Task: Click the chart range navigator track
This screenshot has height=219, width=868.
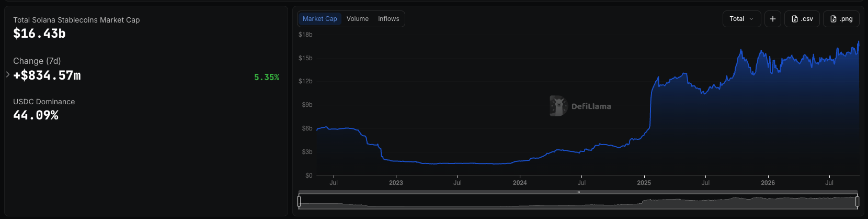Action: coord(578,202)
